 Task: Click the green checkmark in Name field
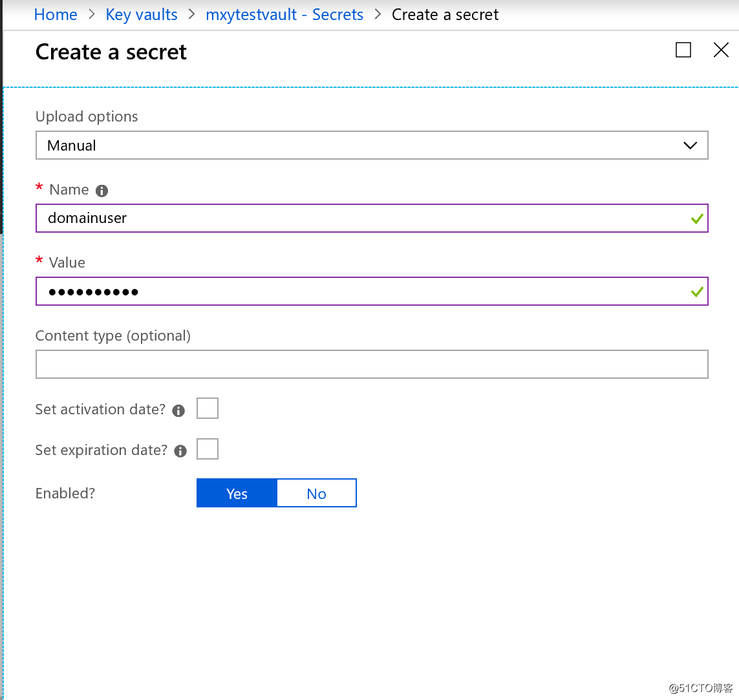(696, 219)
